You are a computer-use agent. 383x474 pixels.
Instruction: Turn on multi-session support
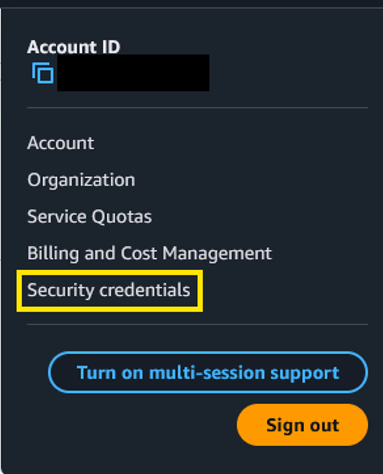[x=208, y=372]
